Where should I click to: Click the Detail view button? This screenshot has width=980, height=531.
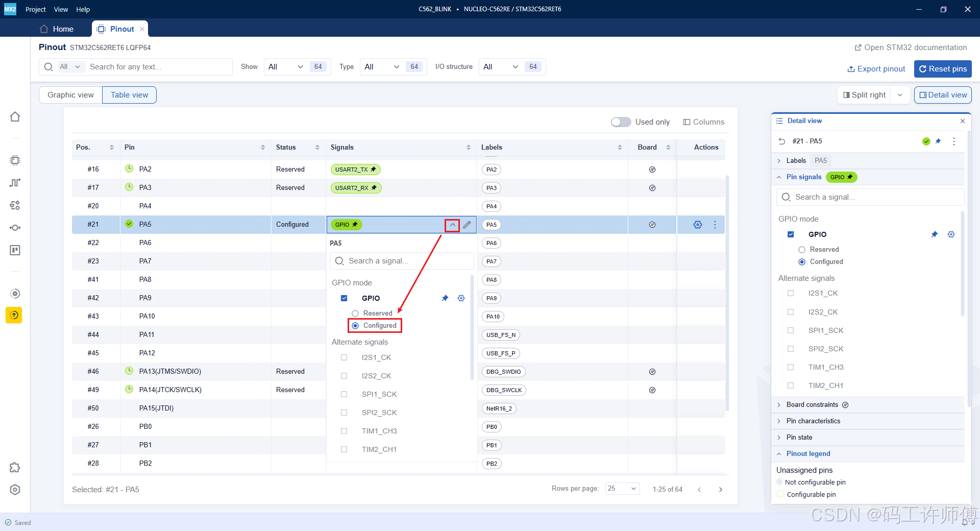[942, 95]
